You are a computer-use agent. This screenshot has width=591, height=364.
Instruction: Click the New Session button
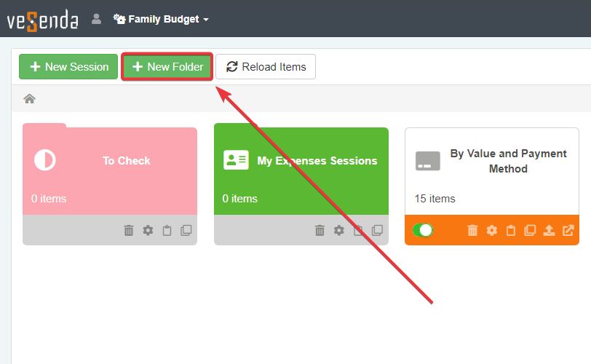click(x=68, y=67)
